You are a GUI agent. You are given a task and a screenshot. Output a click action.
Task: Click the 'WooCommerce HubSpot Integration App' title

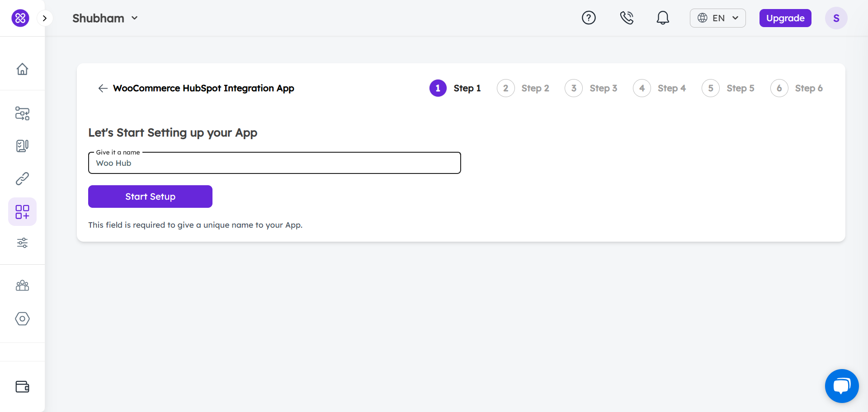click(203, 88)
